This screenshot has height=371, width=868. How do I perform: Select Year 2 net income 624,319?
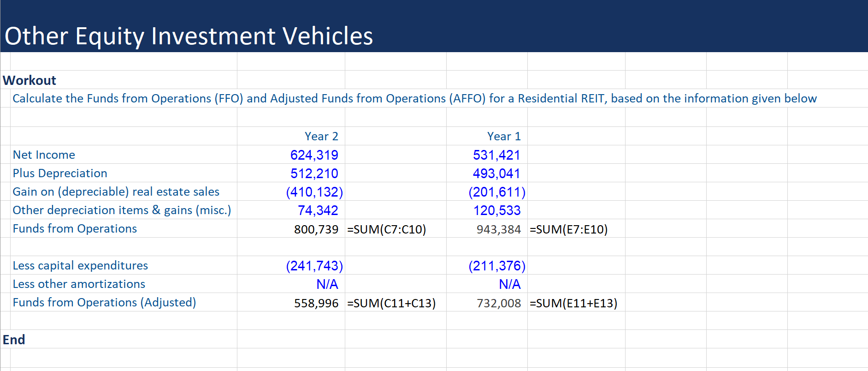pyautogui.click(x=314, y=155)
